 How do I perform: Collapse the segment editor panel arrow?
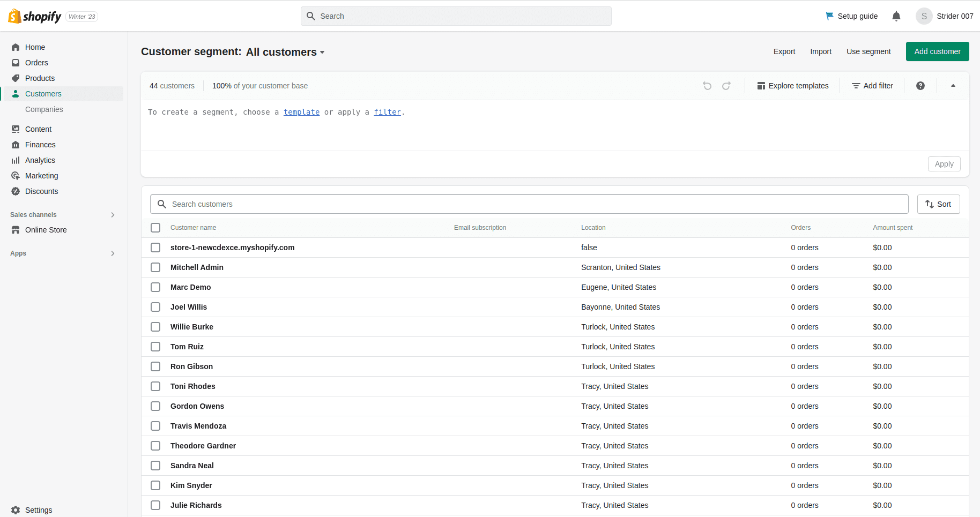953,86
